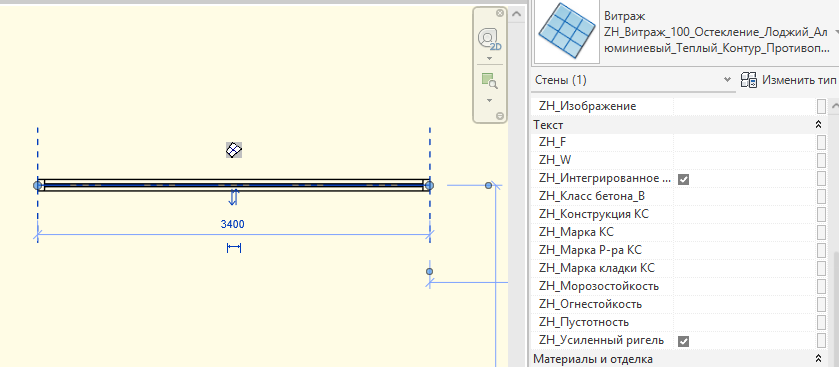Expand the zoom options arrow in navigation bar
839x367 pixels.
pos(489,100)
